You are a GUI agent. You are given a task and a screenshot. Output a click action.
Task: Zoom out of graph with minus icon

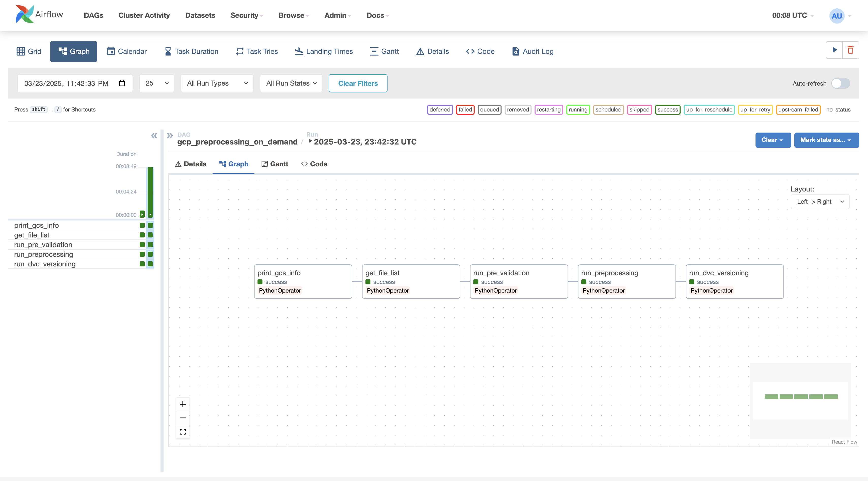[183, 418]
